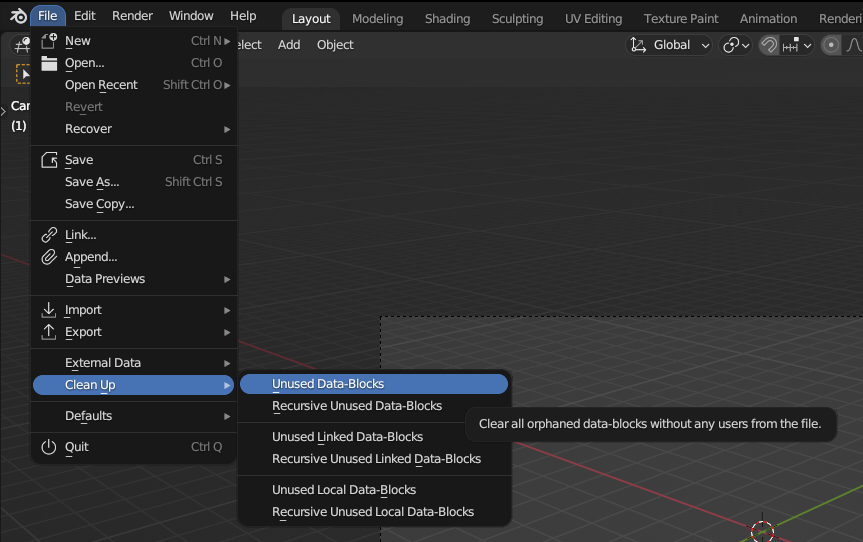This screenshot has width=863, height=542.
Task: Choose Open... with the folder icon
Action: click(x=85, y=63)
